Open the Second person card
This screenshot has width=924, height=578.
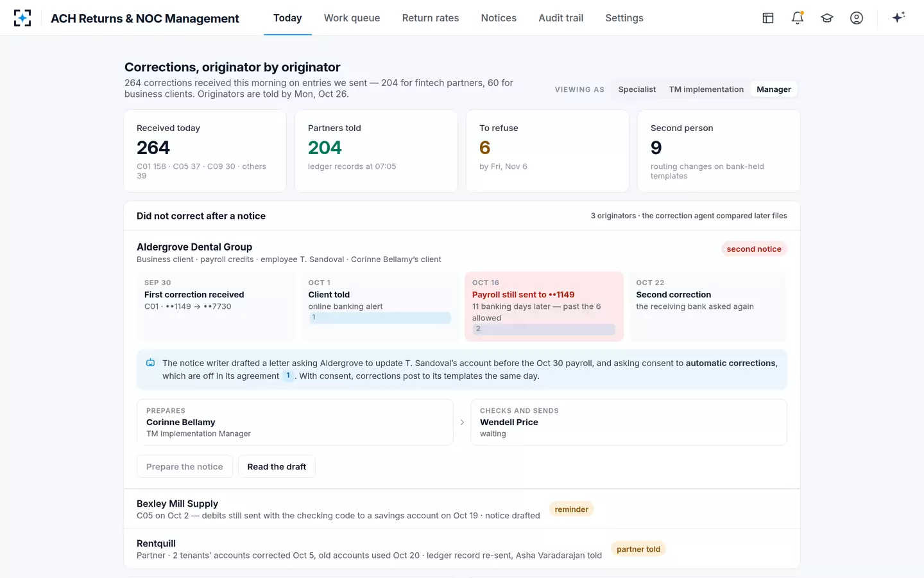point(719,151)
